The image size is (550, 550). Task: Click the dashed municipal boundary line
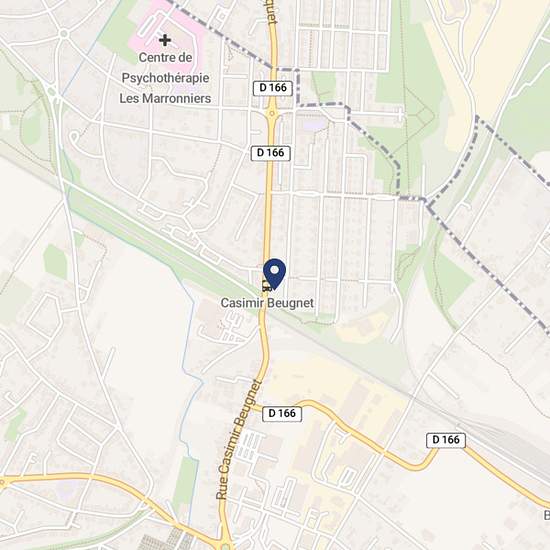point(372,137)
